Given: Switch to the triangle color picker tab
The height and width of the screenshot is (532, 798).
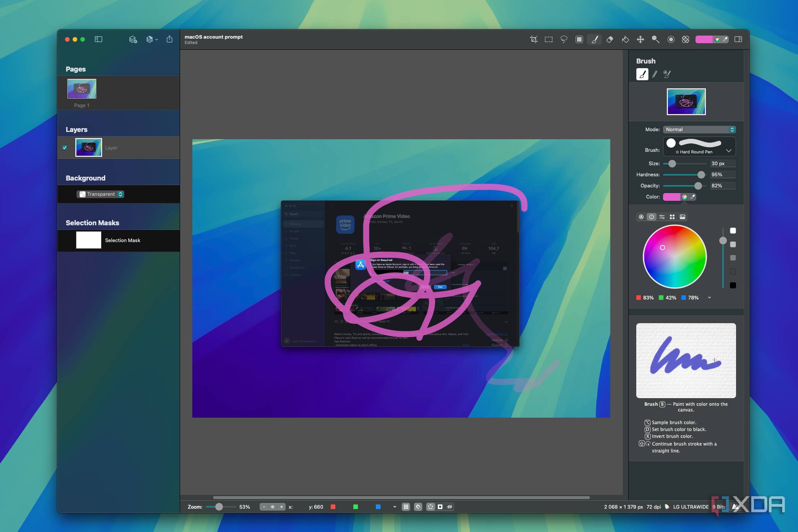Looking at the screenshot, I should click(641, 217).
